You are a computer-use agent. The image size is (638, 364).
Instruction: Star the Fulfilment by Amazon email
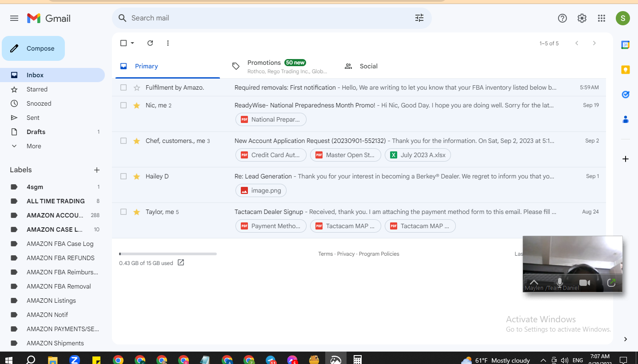pos(137,88)
